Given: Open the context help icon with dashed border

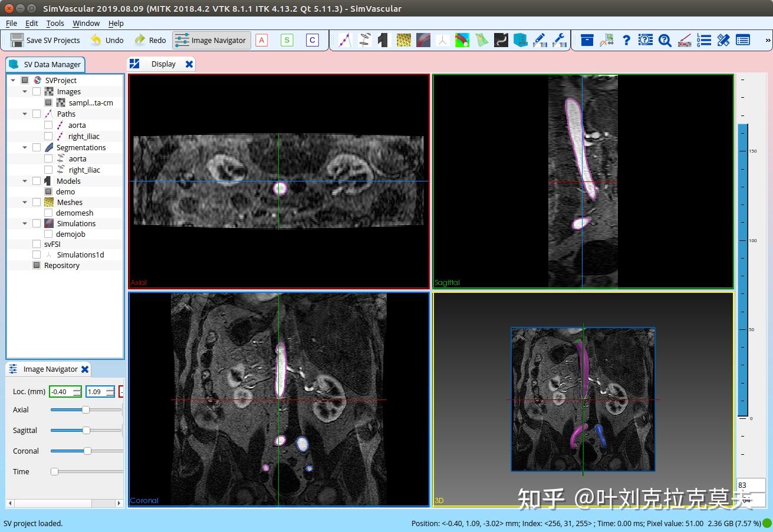Looking at the screenshot, I should (x=646, y=40).
